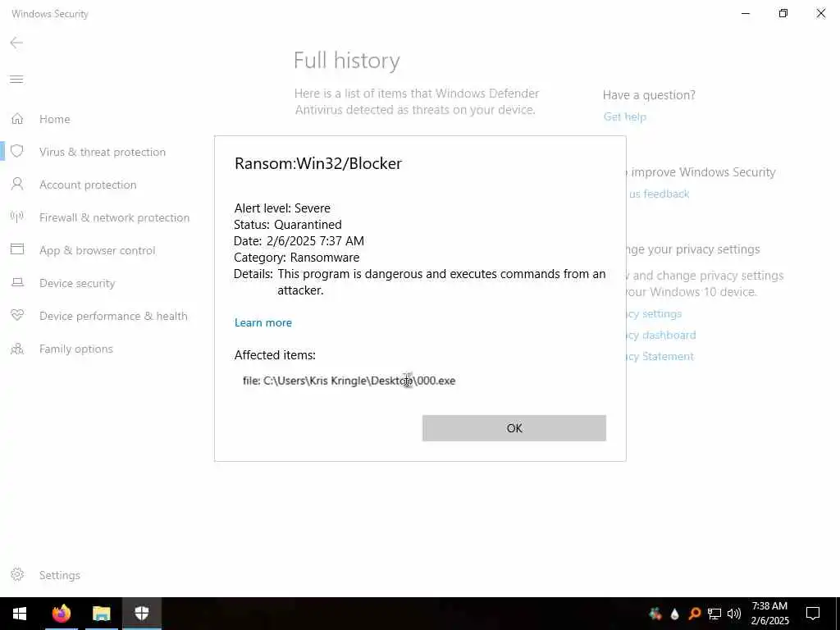Open Device performance & health
This screenshot has width=840, height=630.
click(x=113, y=316)
